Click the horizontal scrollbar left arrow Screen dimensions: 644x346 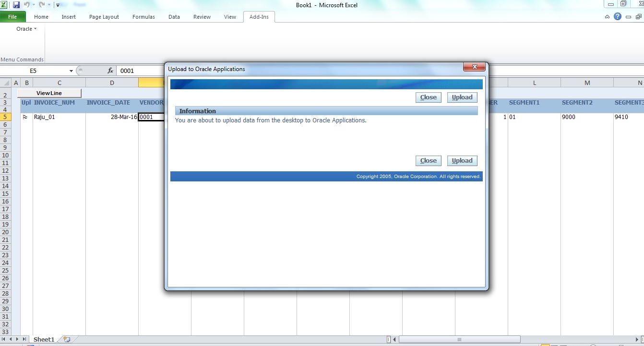[395, 340]
